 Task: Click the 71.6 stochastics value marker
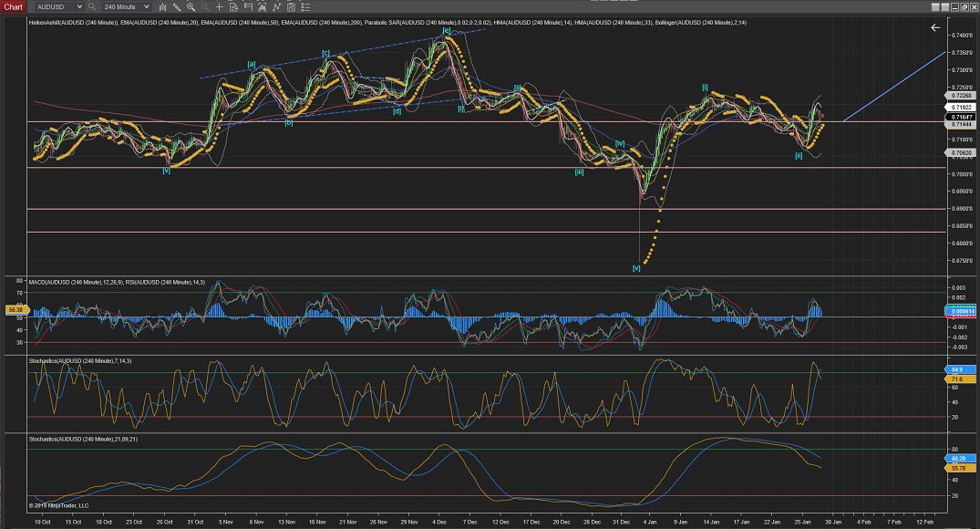pyautogui.click(x=959, y=379)
